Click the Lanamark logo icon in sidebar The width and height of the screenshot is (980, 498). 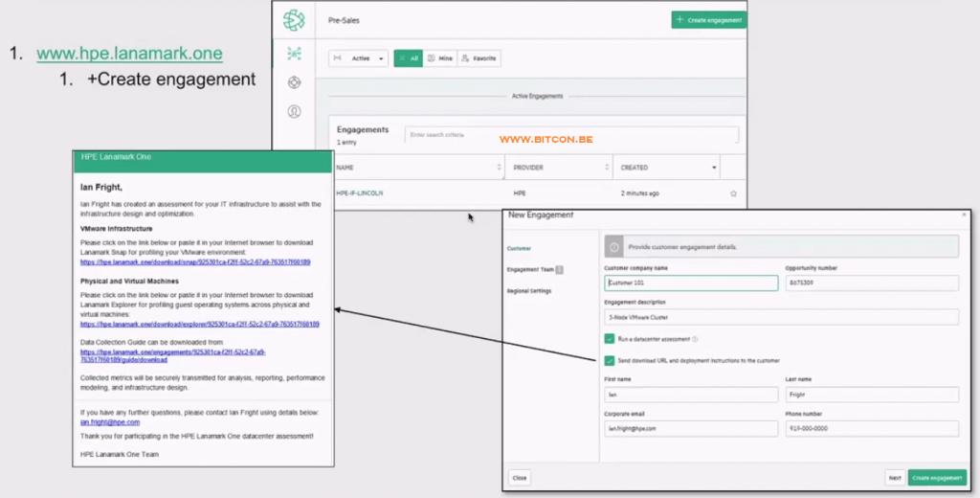[295, 18]
